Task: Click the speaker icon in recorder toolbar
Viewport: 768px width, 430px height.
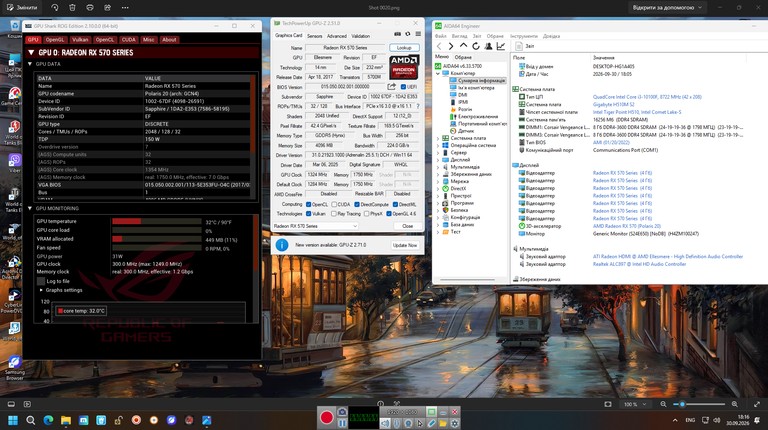Action: coord(385,423)
